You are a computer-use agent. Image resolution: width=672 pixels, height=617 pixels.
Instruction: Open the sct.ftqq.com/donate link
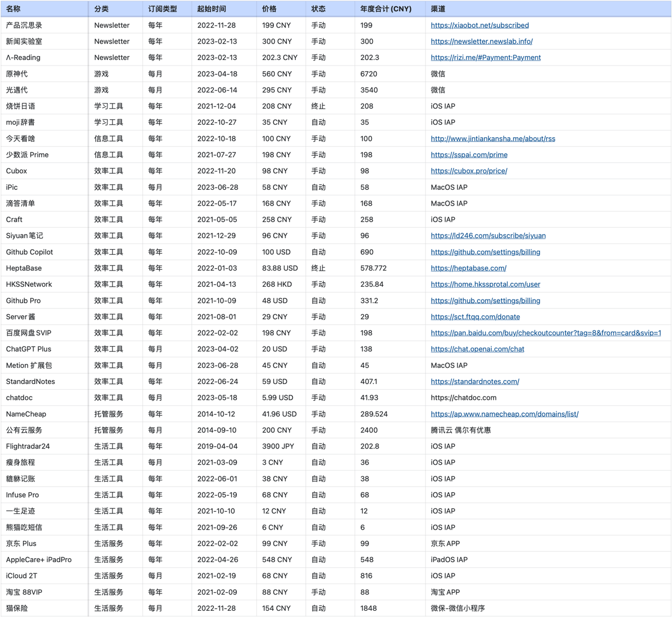click(x=475, y=317)
